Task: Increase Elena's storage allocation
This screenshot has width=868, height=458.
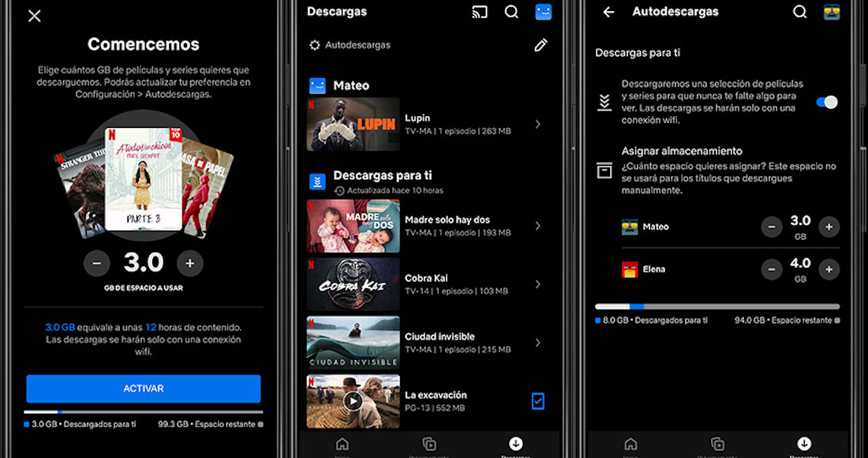Action: [x=828, y=269]
